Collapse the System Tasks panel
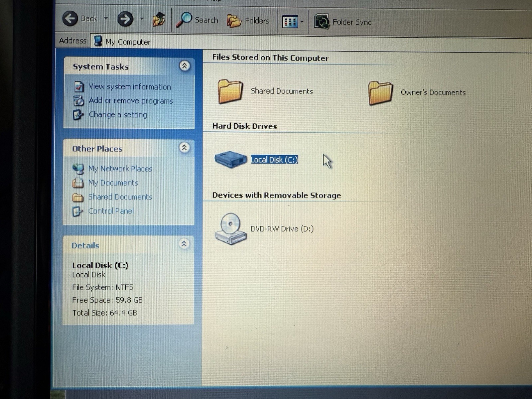532x399 pixels. [x=185, y=66]
